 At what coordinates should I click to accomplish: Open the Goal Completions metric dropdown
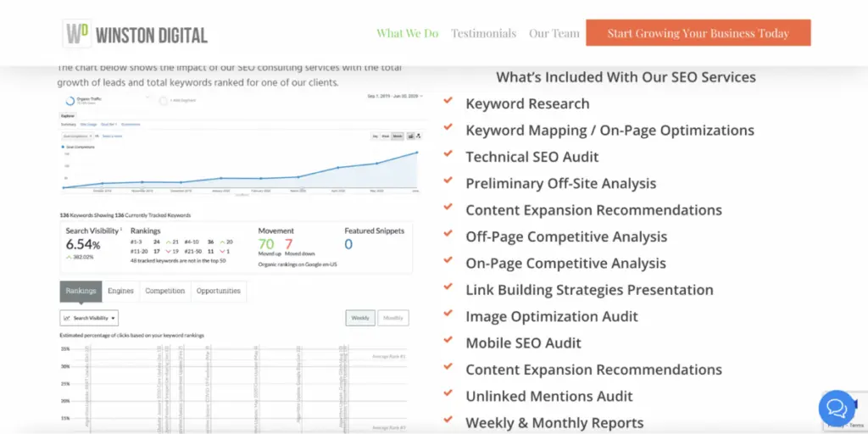[x=75, y=136]
